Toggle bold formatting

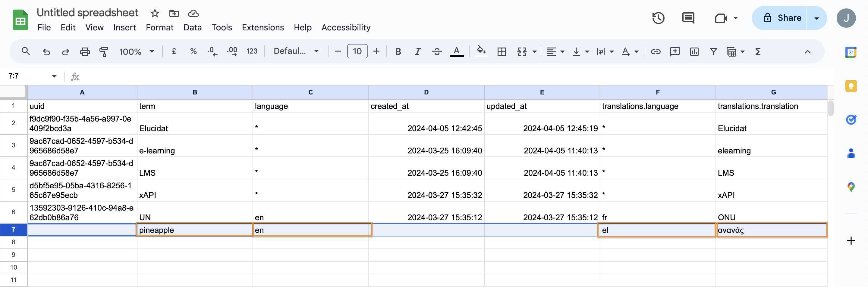[x=398, y=51]
